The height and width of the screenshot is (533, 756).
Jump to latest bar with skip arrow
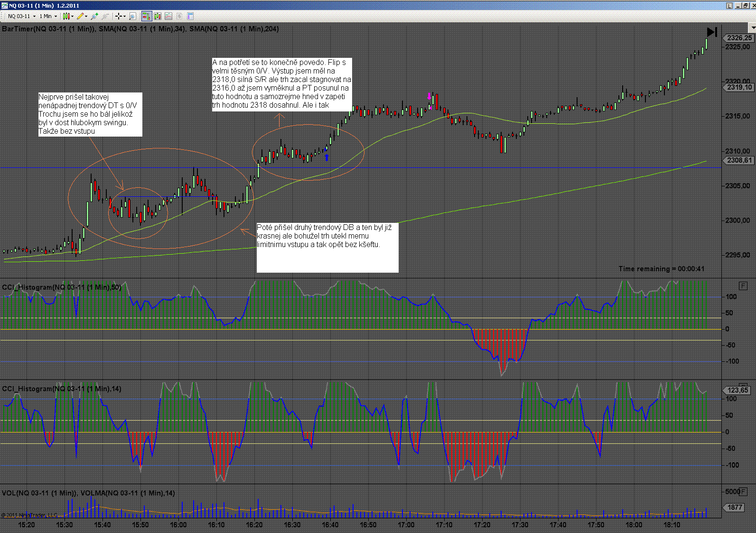tap(711, 32)
